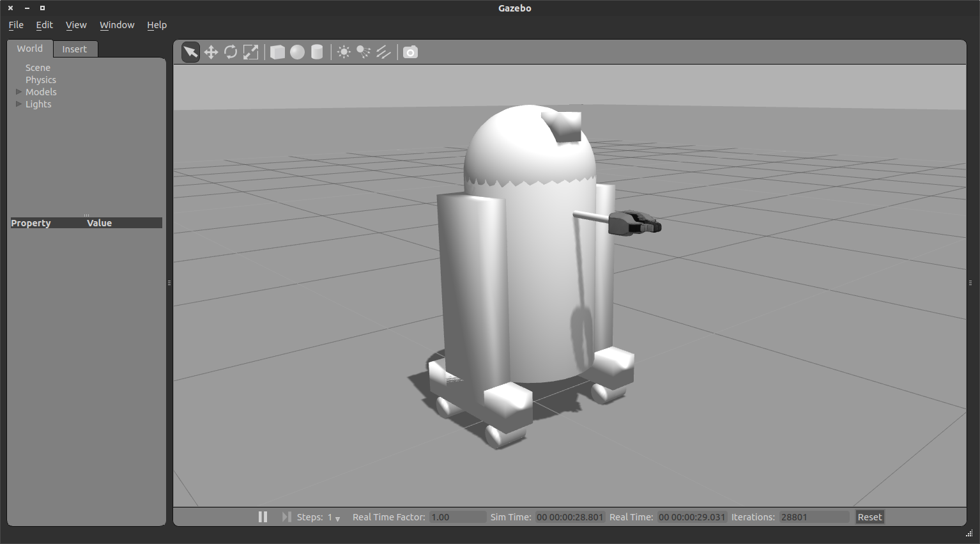Add a point light

pos(344,52)
